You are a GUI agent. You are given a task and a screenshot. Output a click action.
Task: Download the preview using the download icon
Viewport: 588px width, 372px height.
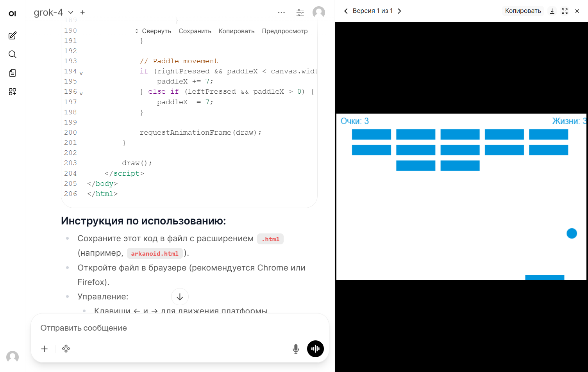(x=552, y=11)
